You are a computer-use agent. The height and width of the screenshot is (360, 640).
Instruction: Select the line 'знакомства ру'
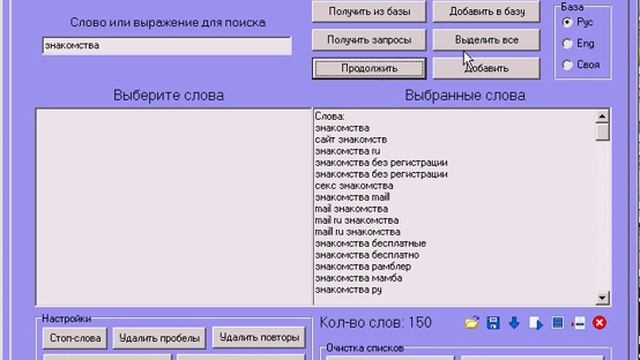(348, 290)
